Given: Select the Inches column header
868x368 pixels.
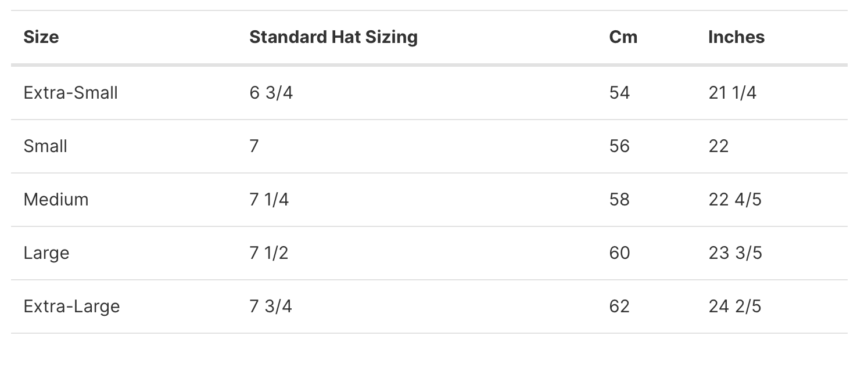Looking at the screenshot, I should click(x=736, y=37).
